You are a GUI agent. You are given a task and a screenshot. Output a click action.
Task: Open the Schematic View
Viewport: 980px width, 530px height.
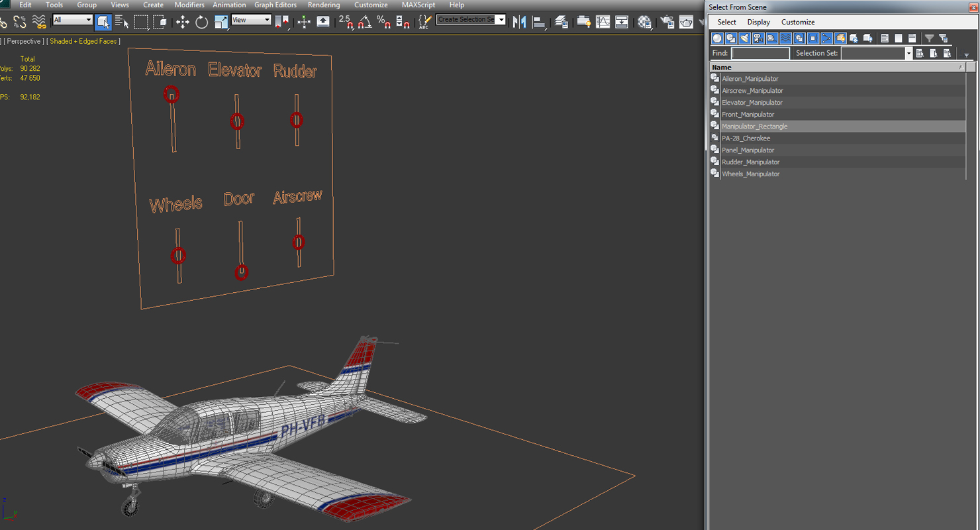click(x=621, y=22)
